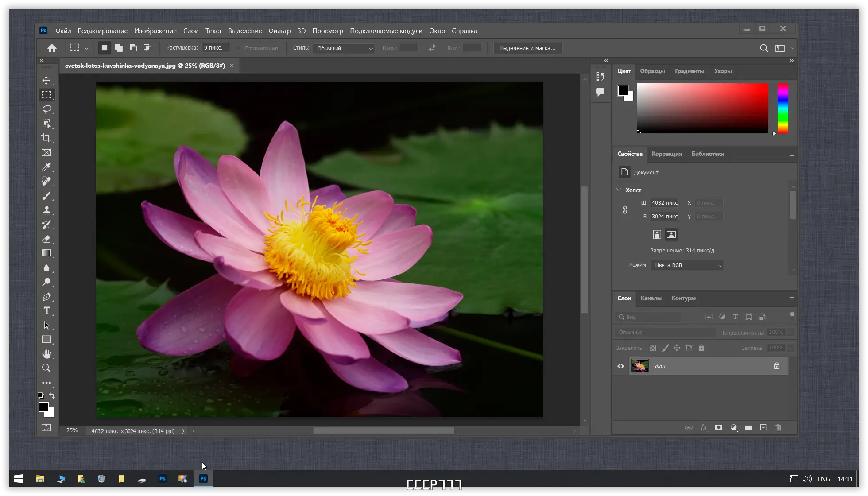Viewport: 868px width, 496px height.
Task: Hide the Фон layer with eye icon
Action: 620,366
